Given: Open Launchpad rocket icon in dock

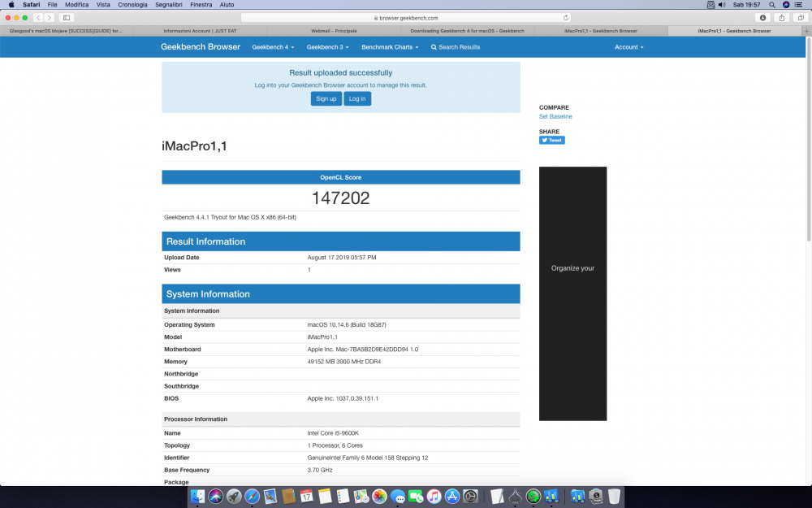Looking at the screenshot, I should tap(234, 496).
